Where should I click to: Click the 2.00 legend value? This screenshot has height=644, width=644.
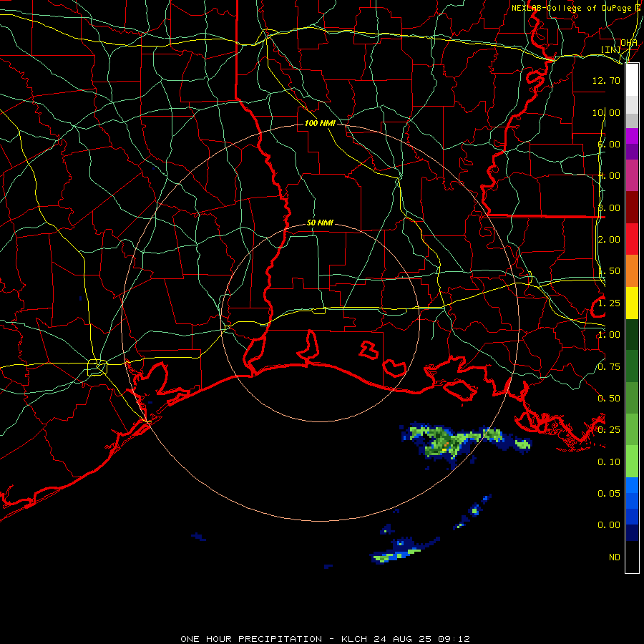[609, 240]
